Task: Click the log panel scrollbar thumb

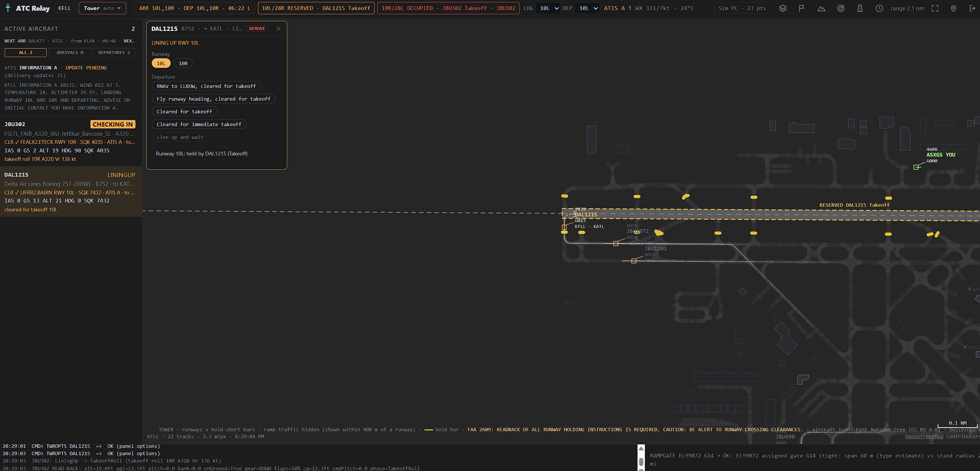Action: (641, 461)
